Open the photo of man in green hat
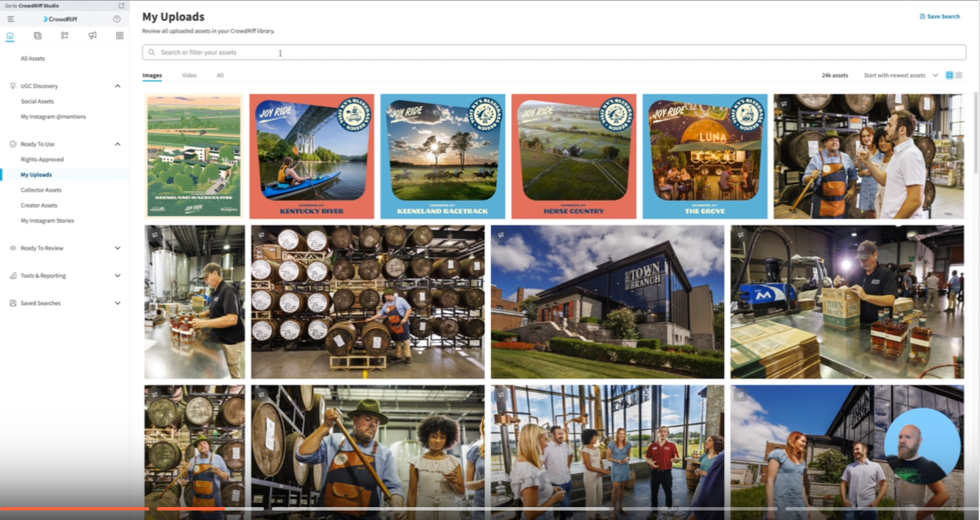980x520 pixels. coord(368,453)
